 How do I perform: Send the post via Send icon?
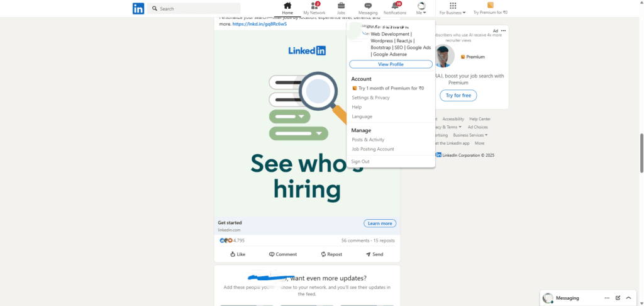pos(374,254)
